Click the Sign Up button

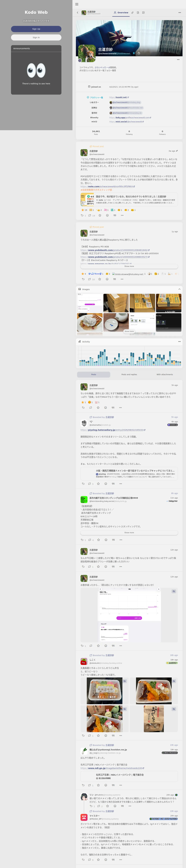click(x=36, y=29)
